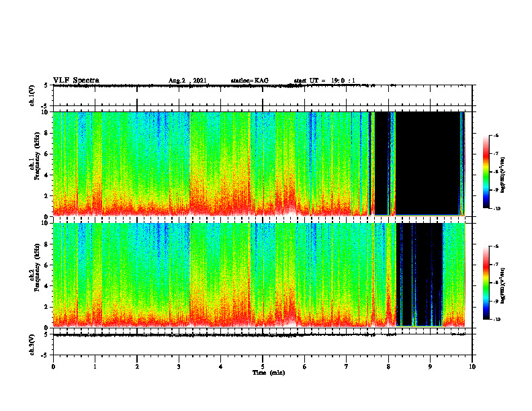The height and width of the screenshot is (411, 532).
Task: Click the "5" tick on the ch.1(V) axis
Action: point(46,85)
